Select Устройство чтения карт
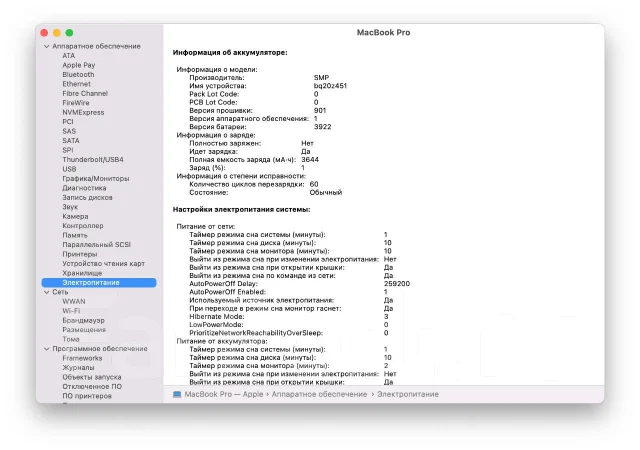The image size is (640, 450). (103, 264)
